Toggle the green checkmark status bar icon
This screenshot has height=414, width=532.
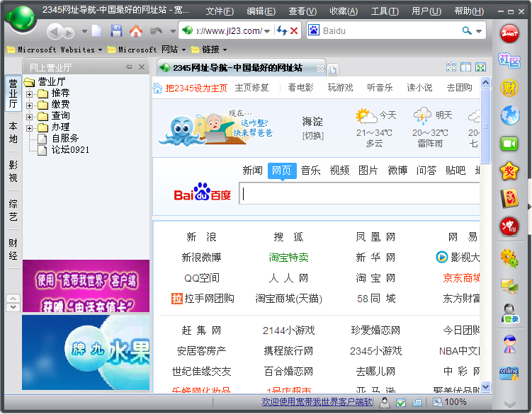coord(401,403)
